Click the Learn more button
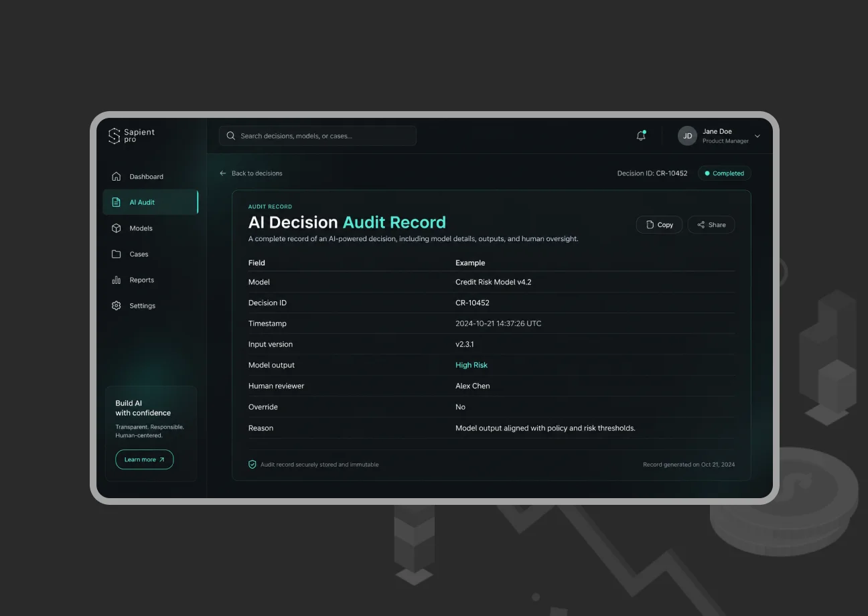Viewport: 868px width, 616px height. pos(145,459)
